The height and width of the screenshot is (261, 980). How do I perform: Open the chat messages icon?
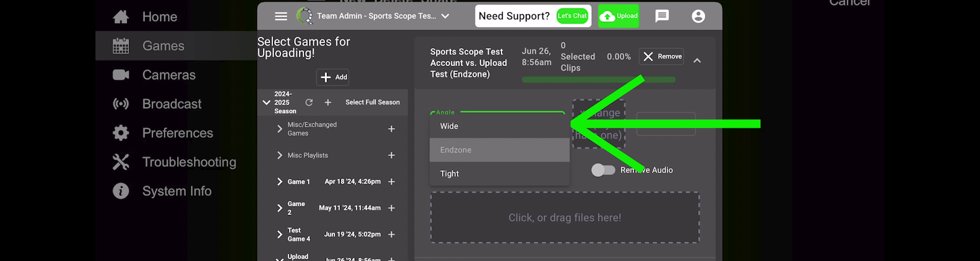coord(662,16)
